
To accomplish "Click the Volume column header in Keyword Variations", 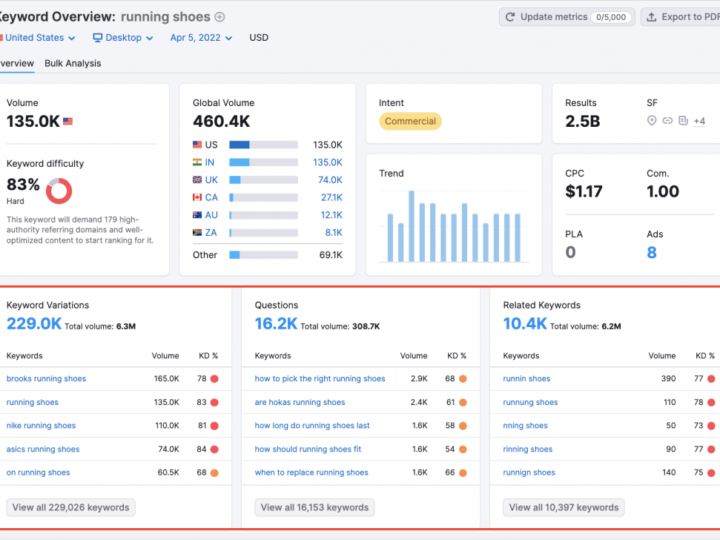I will [165, 356].
